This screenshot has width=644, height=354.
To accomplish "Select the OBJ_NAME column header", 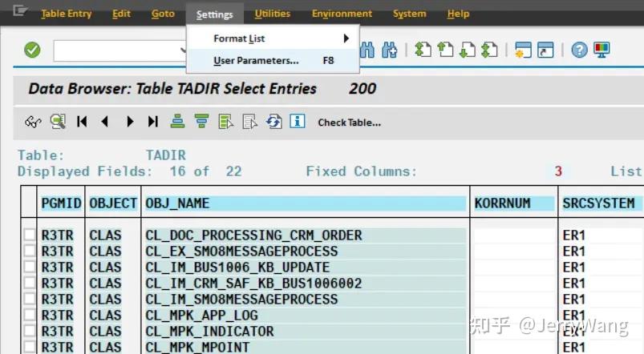I will [x=306, y=203].
